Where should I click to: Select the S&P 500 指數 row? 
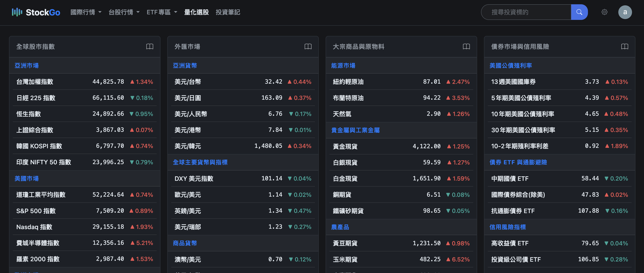click(85, 211)
